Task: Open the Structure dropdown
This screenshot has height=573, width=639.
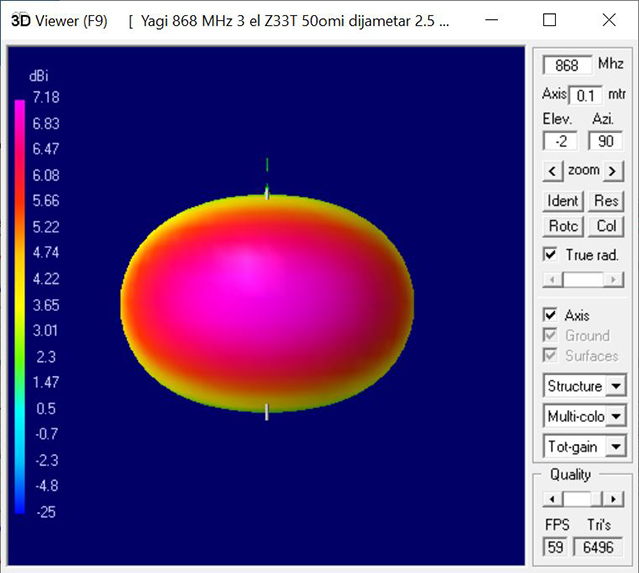Action: 615,386
